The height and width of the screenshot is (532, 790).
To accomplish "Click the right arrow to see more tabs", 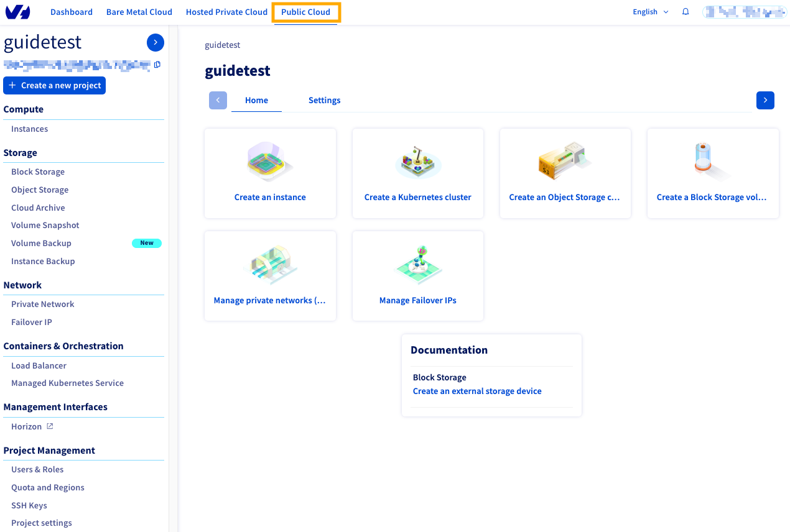I will (x=764, y=100).
